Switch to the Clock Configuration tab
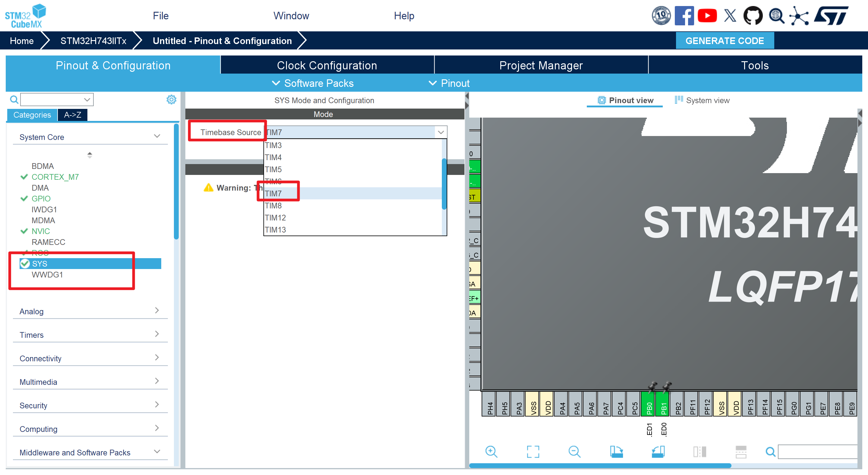The image size is (868, 475). [x=327, y=65]
